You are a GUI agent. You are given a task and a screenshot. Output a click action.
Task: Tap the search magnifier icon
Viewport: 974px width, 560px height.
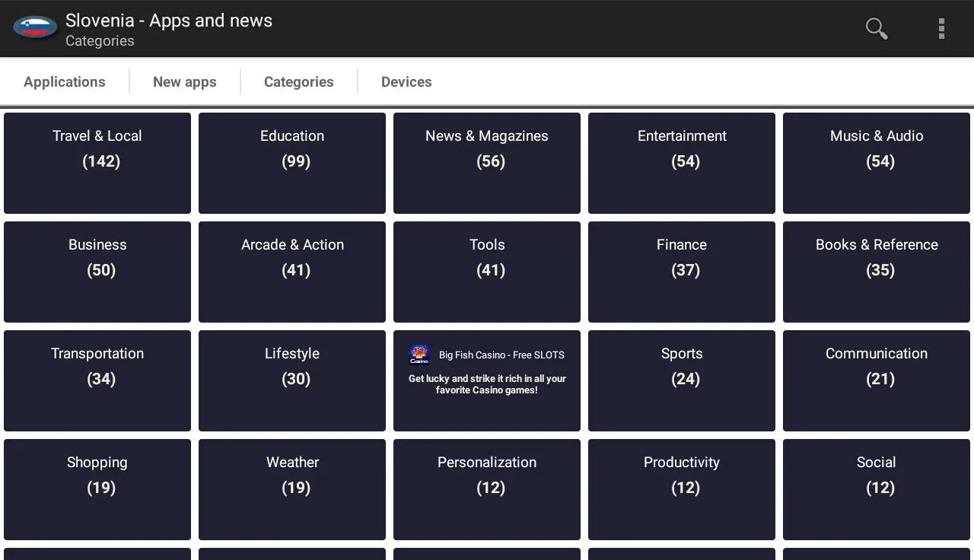(x=877, y=28)
